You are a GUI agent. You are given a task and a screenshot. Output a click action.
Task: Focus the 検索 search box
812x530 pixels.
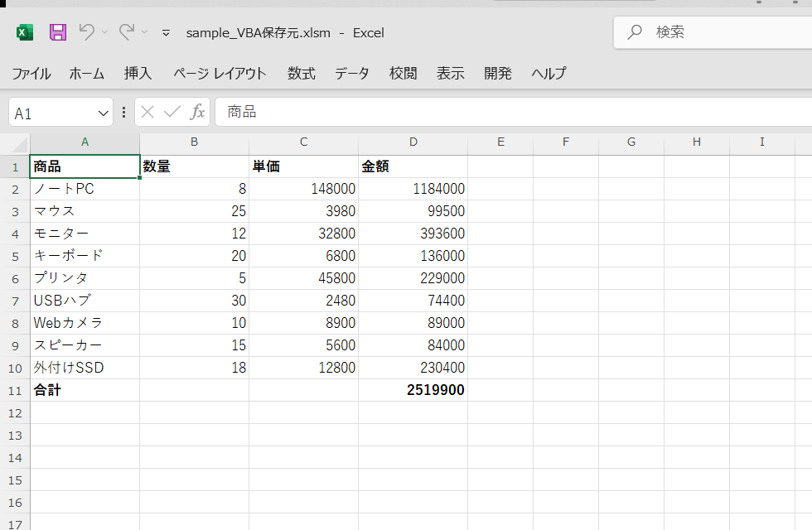713,32
